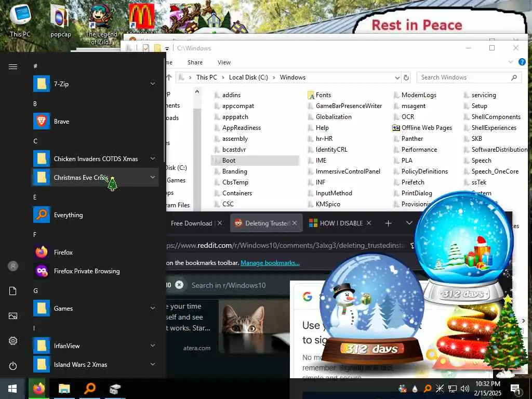Click Local Disk (C:) in breadcrumb
This screenshot has height=399, width=532.
248,77
